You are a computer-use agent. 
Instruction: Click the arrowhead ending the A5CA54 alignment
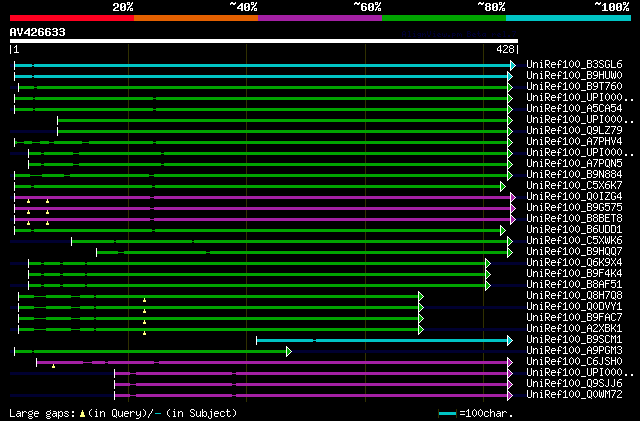click(x=510, y=109)
